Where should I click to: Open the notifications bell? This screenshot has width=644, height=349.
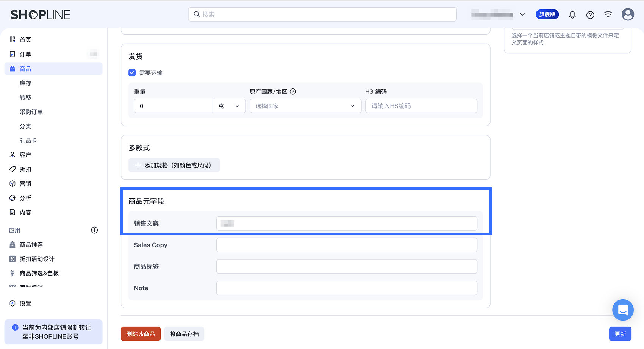[572, 14]
